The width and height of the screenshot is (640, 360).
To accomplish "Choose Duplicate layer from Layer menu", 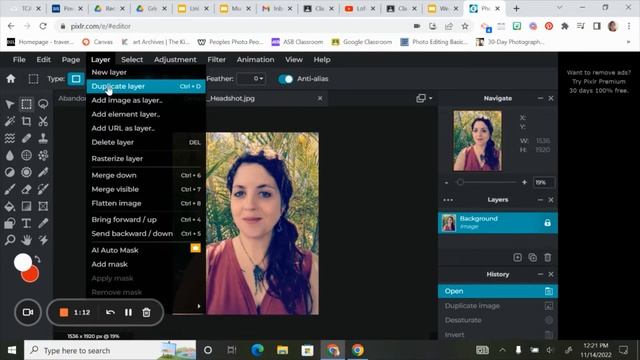I will coord(146,86).
